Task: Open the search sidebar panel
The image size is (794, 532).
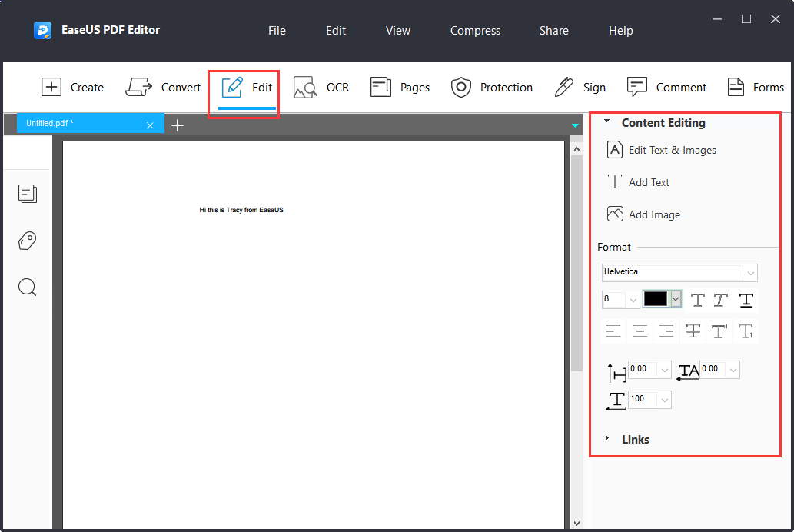Action: point(28,288)
